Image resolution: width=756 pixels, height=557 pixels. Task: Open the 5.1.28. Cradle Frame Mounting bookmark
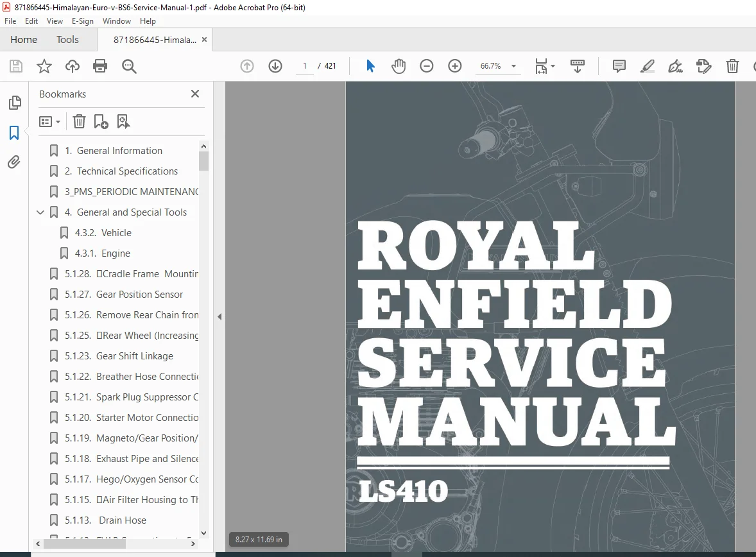pos(132,274)
